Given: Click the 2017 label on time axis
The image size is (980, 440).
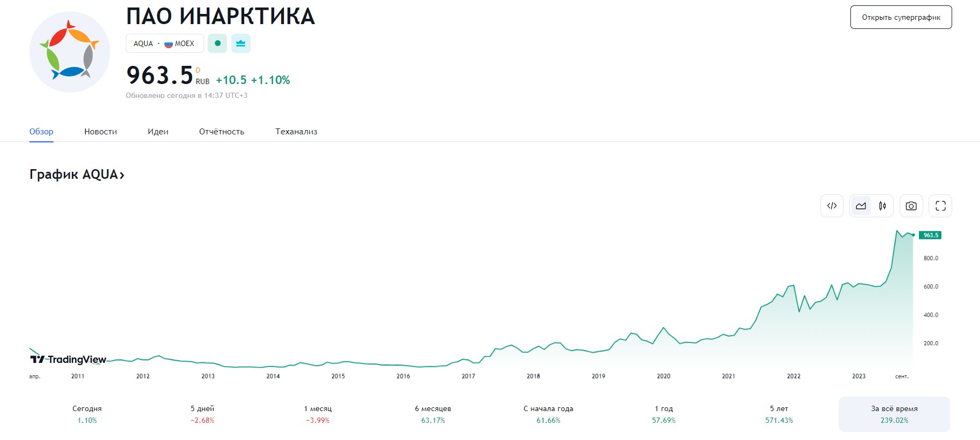Looking at the screenshot, I should pos(468,376).
